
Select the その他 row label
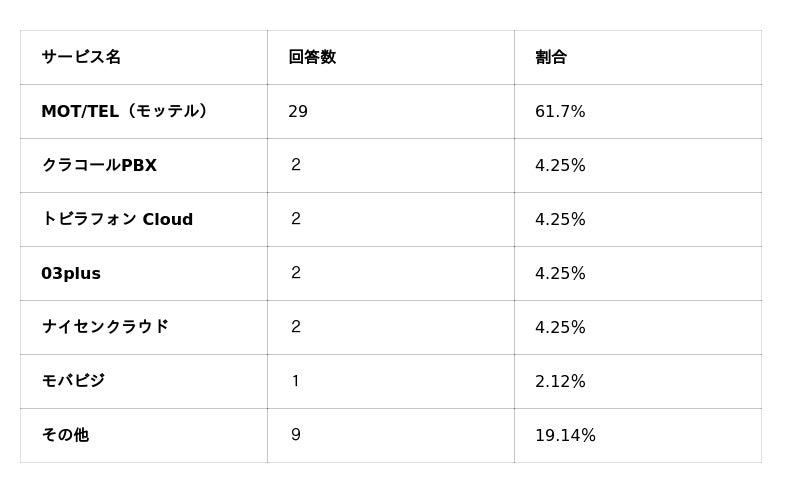[65, 435]
